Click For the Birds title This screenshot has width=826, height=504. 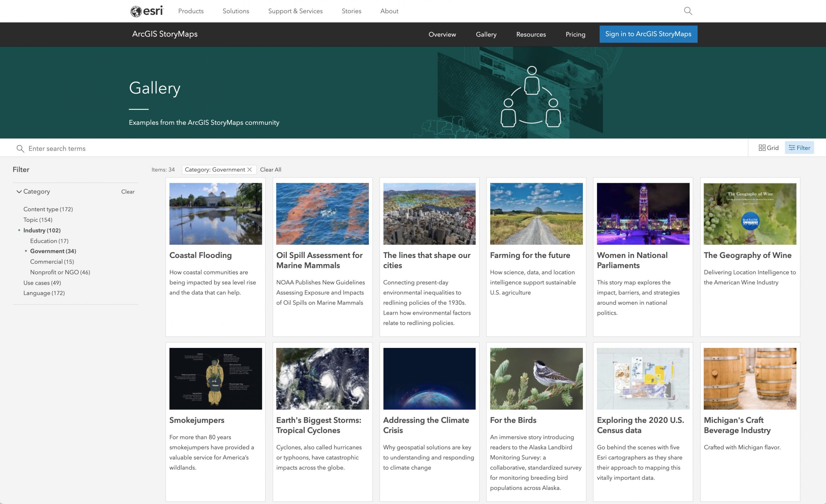(x=513, y=420)
